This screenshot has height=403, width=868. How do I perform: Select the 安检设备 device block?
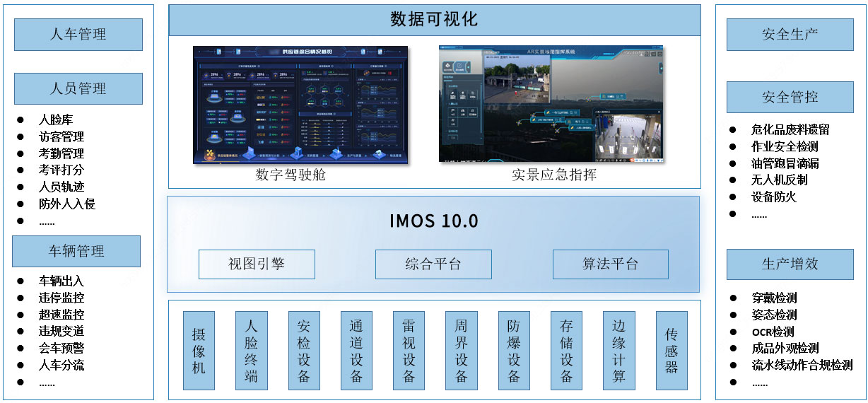tap(304, 351)
